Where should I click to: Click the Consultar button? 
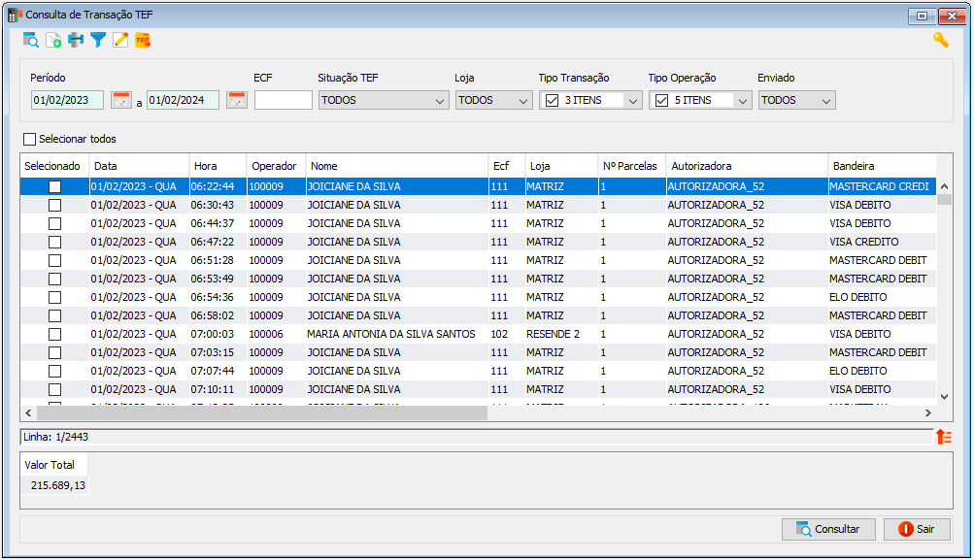(x=828, y=529)
